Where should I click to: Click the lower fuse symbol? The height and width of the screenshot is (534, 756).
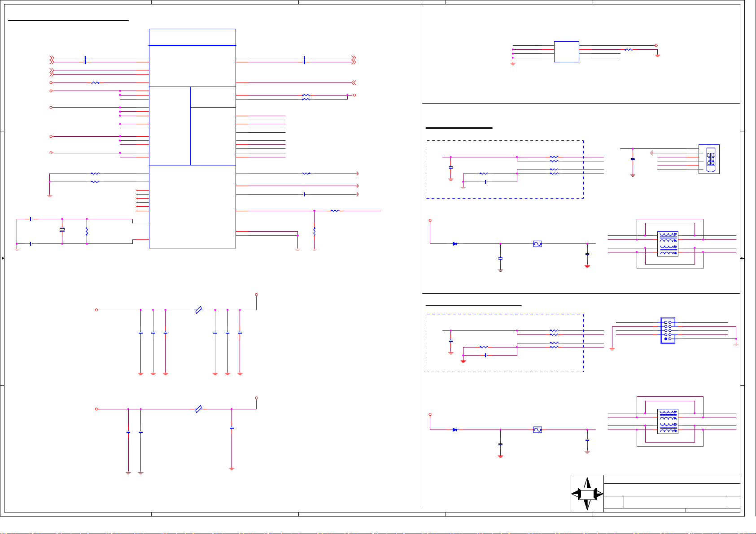tap(538, 430)
